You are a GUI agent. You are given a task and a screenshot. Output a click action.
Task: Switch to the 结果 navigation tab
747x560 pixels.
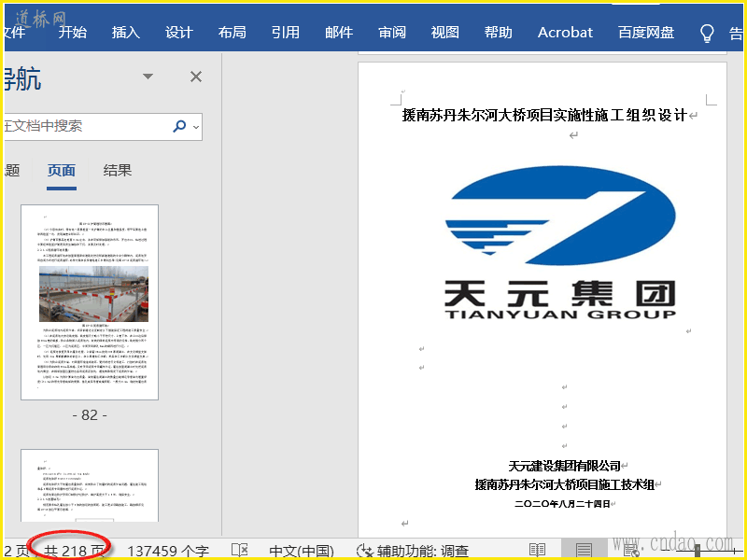118,171
